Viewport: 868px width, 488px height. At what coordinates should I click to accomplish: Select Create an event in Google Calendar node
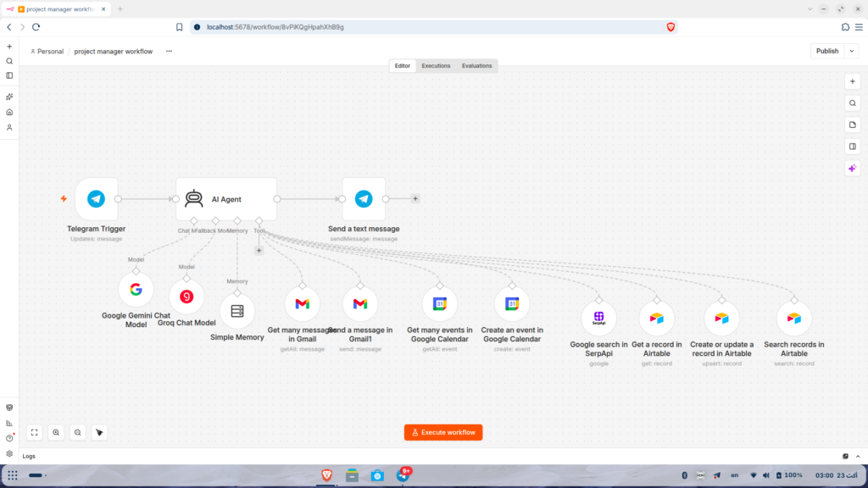[512, 304]
